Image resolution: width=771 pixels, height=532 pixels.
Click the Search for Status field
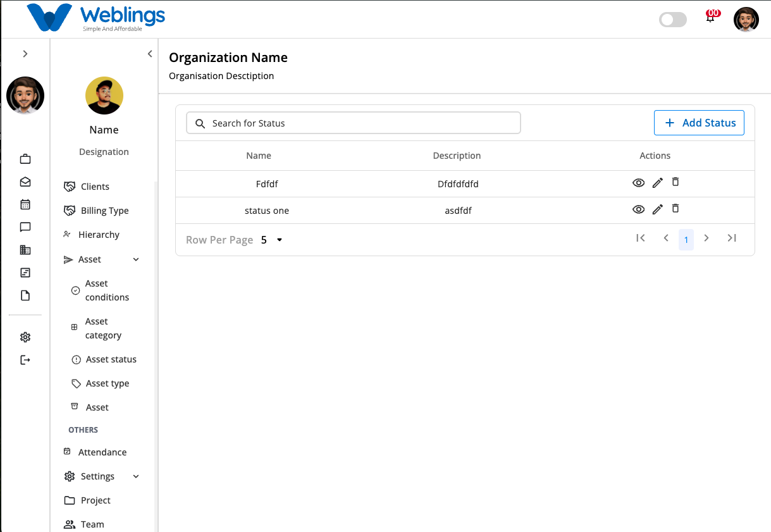coord(354,123)
